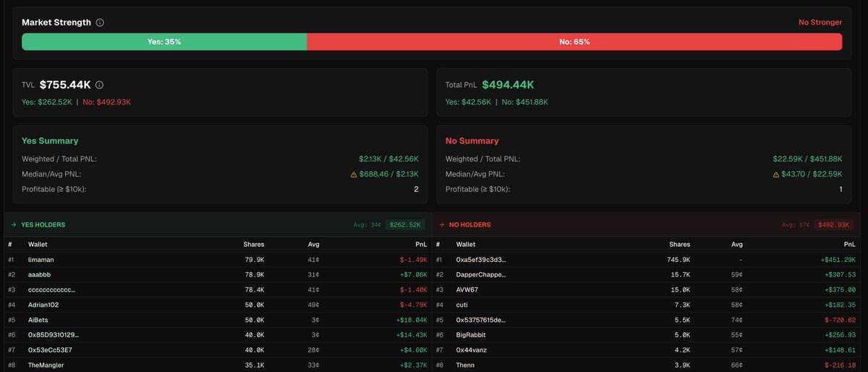Click the red No: 65% bar segment
The image size is (868, 372).
click(x=574, y=42)
